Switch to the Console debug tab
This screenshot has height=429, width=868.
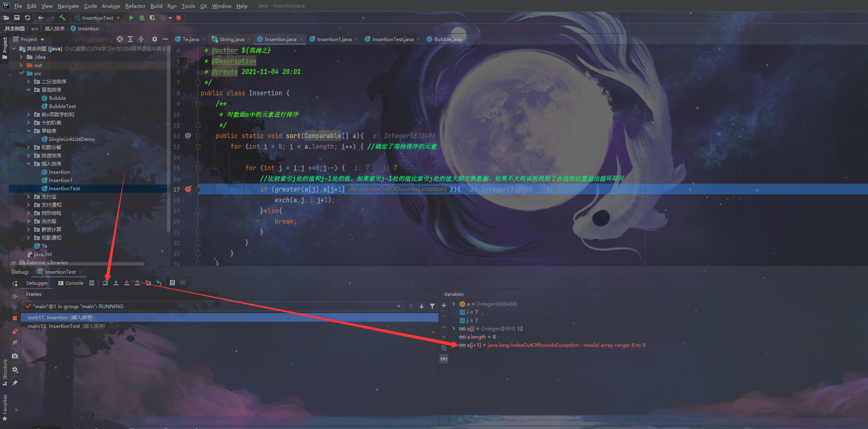coord(71,283)
